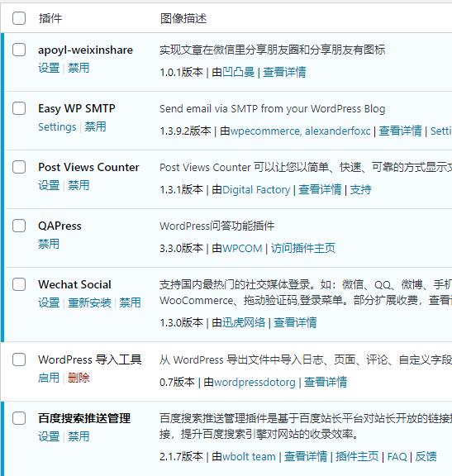Open 设置 for 百度搜索推送管理

coord(49,436)
